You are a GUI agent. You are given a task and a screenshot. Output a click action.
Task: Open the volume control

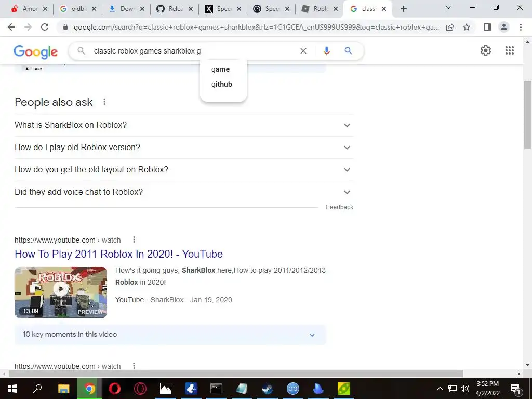click(465, 389)
